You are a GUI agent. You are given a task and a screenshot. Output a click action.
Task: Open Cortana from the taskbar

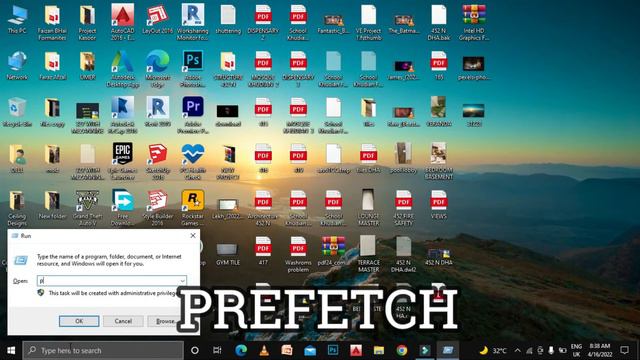click(x=195, y=350)
